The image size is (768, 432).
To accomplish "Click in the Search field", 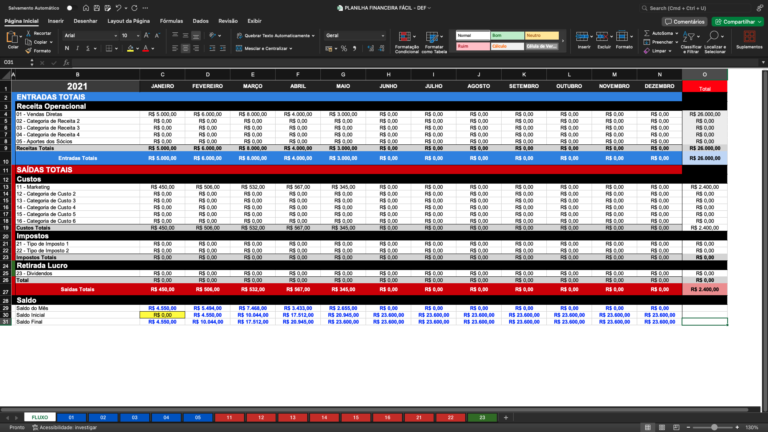I will [695, 8].
